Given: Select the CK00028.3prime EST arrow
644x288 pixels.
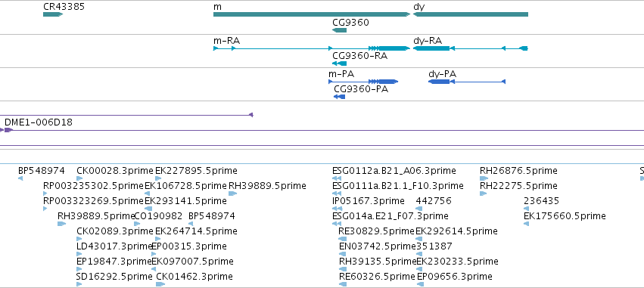Looking at the screenshot, I should 79,178.
